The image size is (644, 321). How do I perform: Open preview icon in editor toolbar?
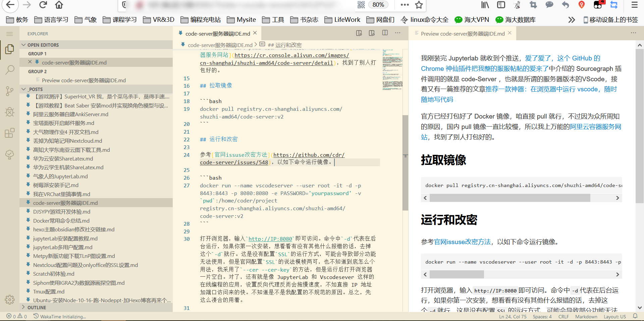[x=359, y=33]
